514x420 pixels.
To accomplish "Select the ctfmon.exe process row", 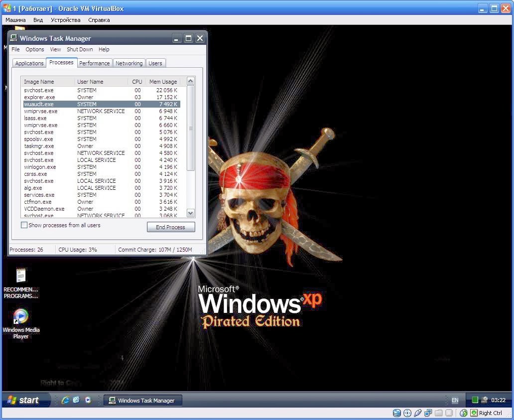I will pyautogui.click(x=101, y=202).
